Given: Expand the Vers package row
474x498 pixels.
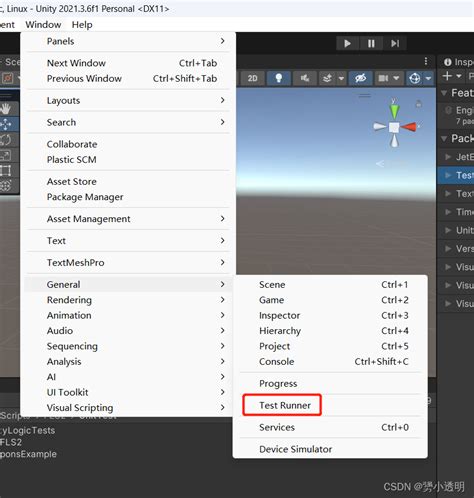Looking at the screenshot, I should [448, 248].
